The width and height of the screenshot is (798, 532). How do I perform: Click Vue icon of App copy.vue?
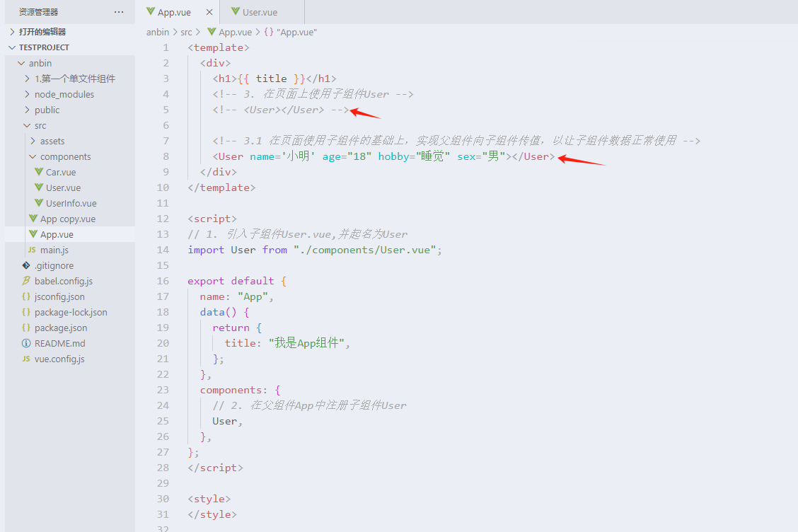pos(33,219)
